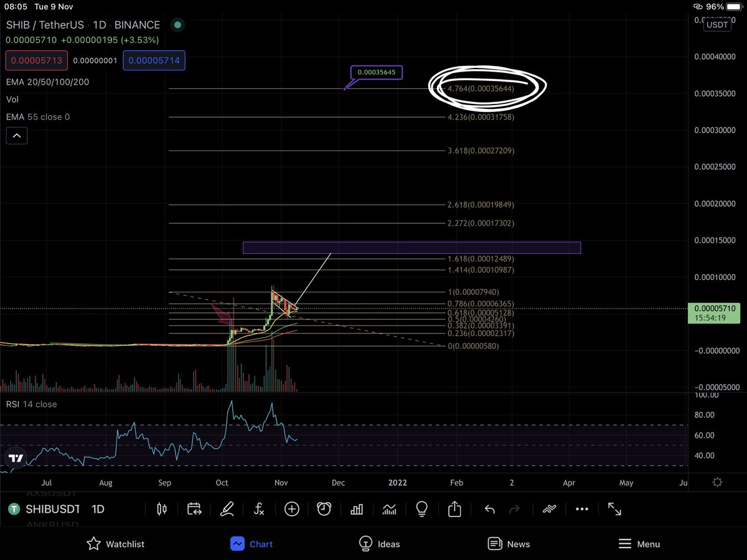Undo the last chart action

click(x=489, y=509)
